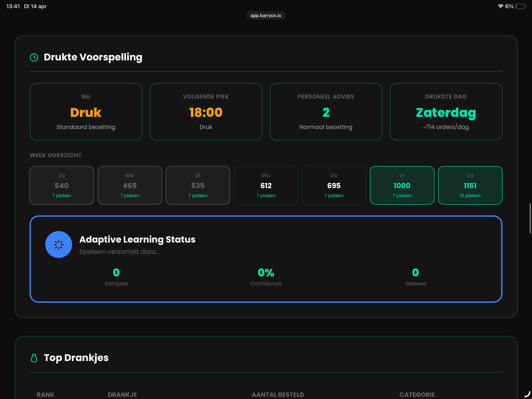The height and width of the screenshot is (399, 532).
Task: Click the page scrollbar on right edge
Action: click(x=530, y=218)
